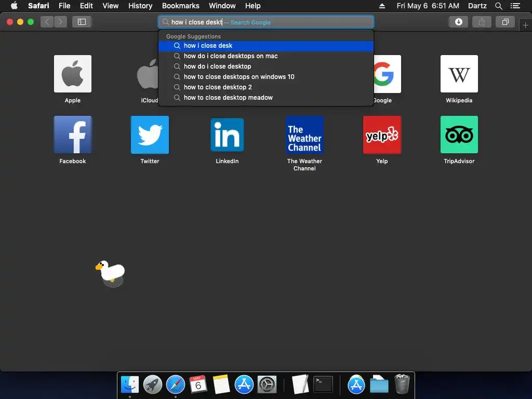Click the white goose on the page
This screenshot has height=399, width=532.
(x=111, y=272)
